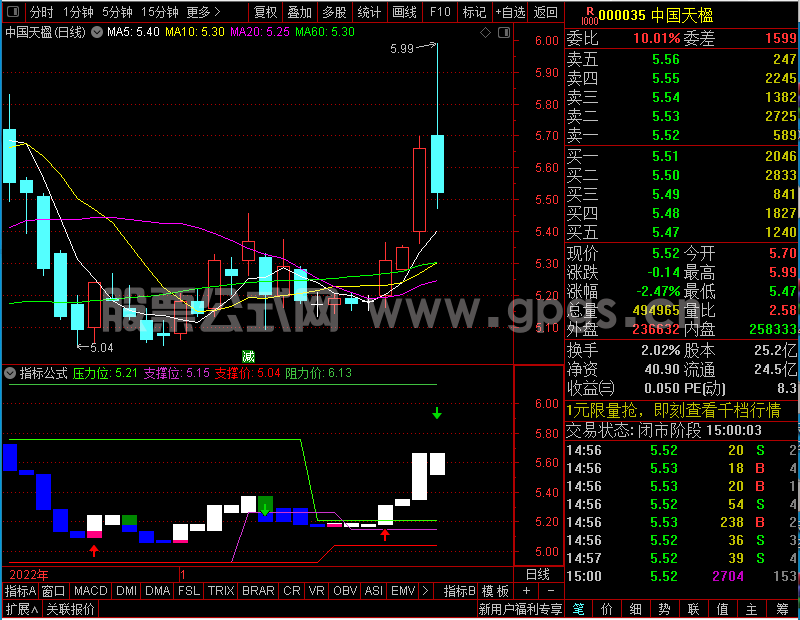This screenshot has width=800, height=620.
Task: Click the 买一 price 5.51 row
Action: click(682, 156)
